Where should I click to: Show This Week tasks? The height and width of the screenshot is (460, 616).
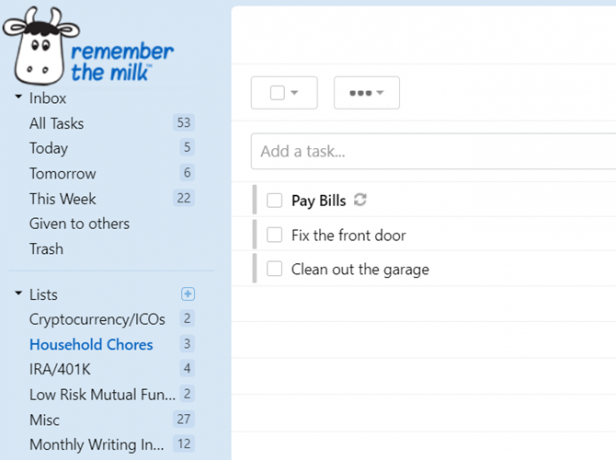point(63,199)
